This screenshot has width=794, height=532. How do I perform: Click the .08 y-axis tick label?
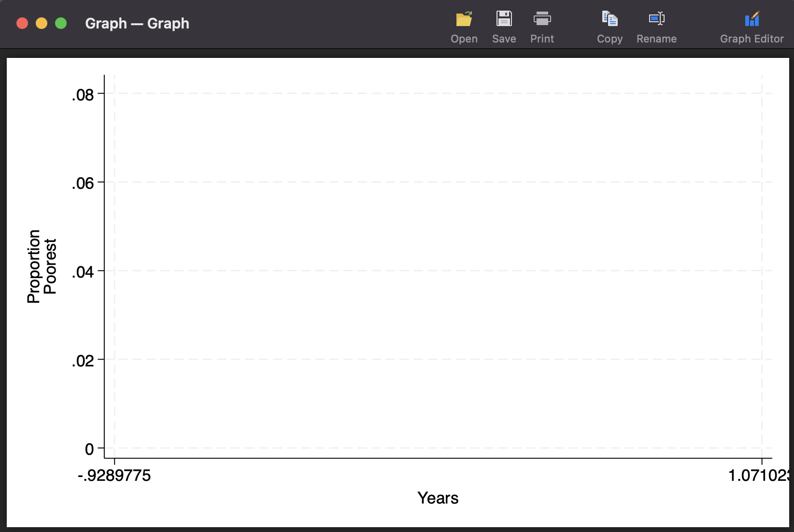click(x=83, y=95)
